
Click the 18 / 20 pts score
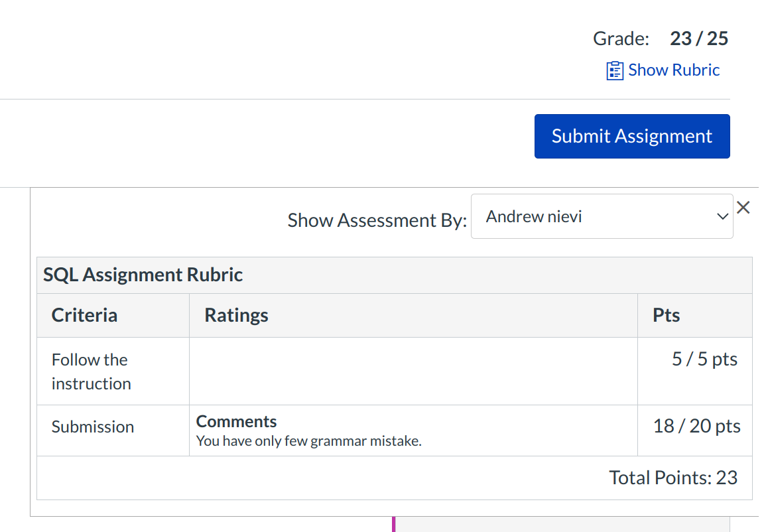[696, 426]
